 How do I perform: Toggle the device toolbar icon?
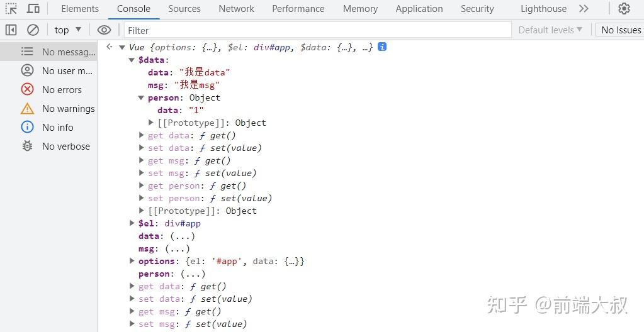pos(33,9)
